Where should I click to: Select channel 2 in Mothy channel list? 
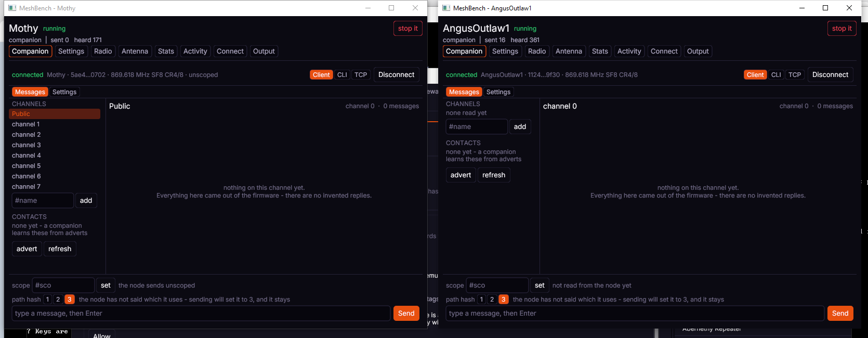pyautogui.click(x=56, y=135)
